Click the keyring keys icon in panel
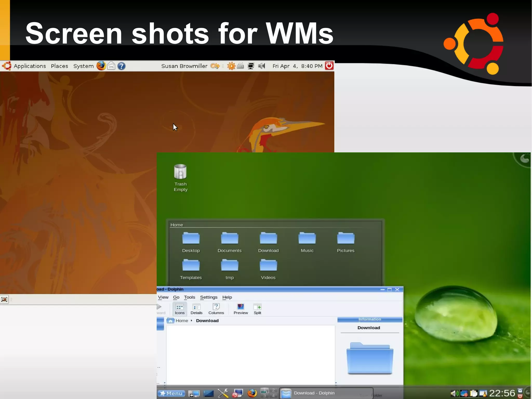The image size is (532, 399). coord(215,66)
